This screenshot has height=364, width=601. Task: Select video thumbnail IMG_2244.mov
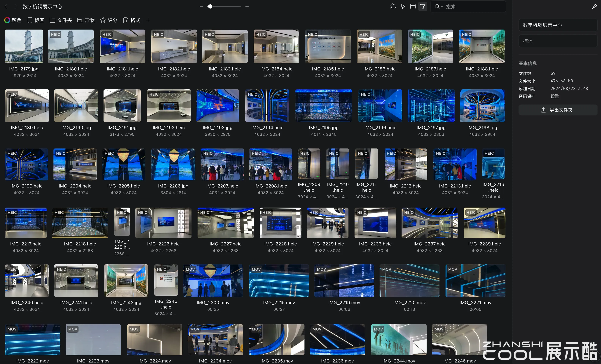(x=399, y=340)
